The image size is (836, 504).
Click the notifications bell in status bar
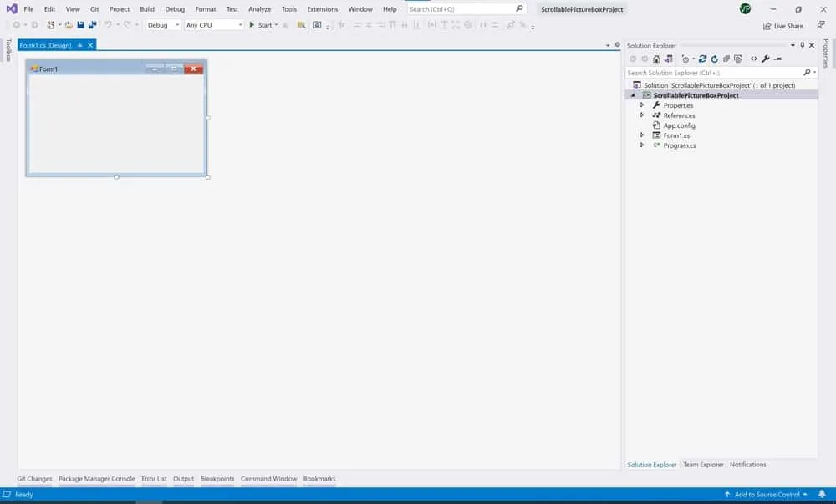pos(822,495)
